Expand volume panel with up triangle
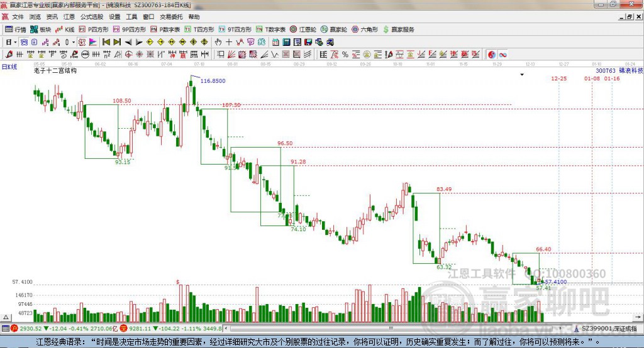Screen dimensions: 644x348 coord(6,317)
